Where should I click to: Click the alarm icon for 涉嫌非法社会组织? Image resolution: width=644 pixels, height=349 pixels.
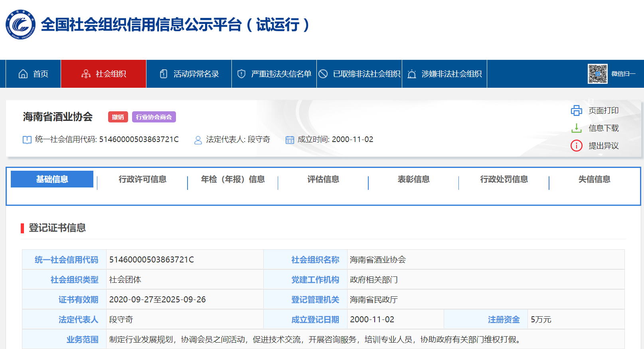[x=412, y=74]
